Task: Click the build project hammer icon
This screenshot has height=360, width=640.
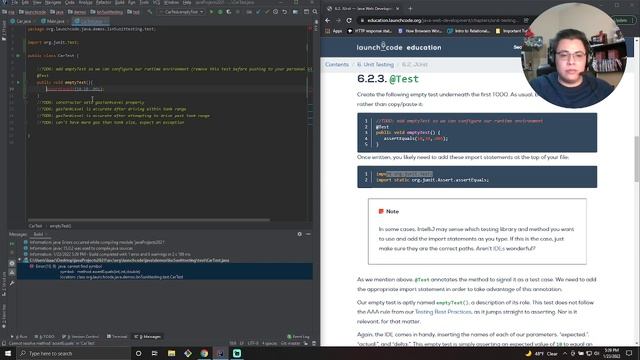Action: (x=150, y=12)
